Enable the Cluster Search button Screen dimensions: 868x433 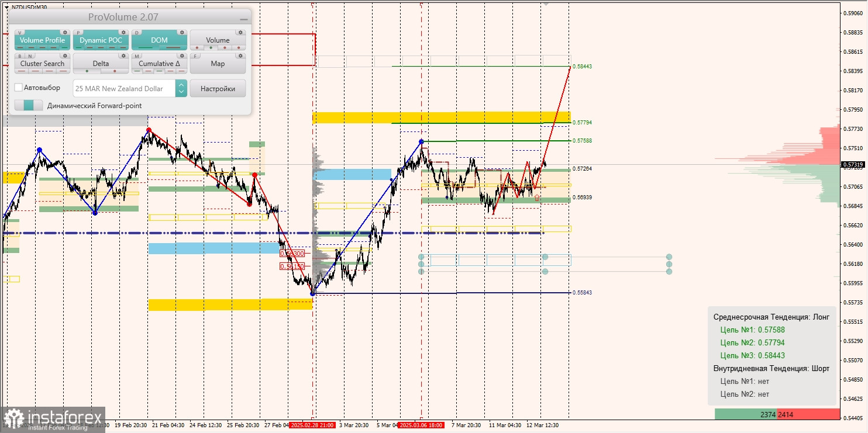[x=43, y=64]
